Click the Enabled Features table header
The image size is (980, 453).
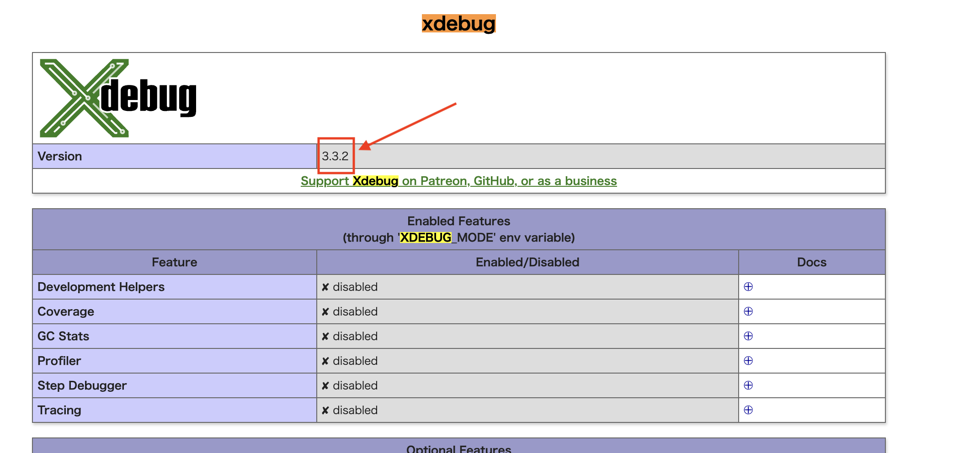(459, 229)
